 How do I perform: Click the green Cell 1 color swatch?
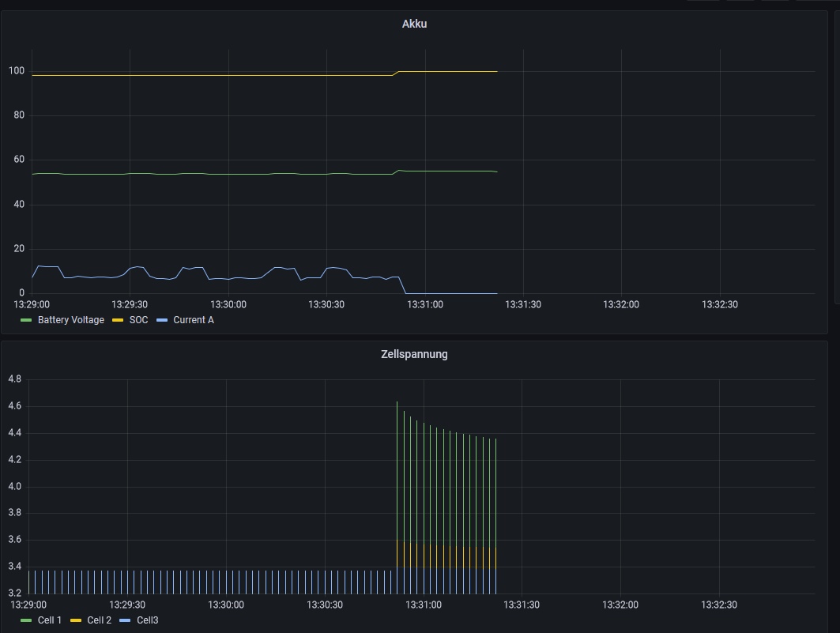[x=26, y=620]
